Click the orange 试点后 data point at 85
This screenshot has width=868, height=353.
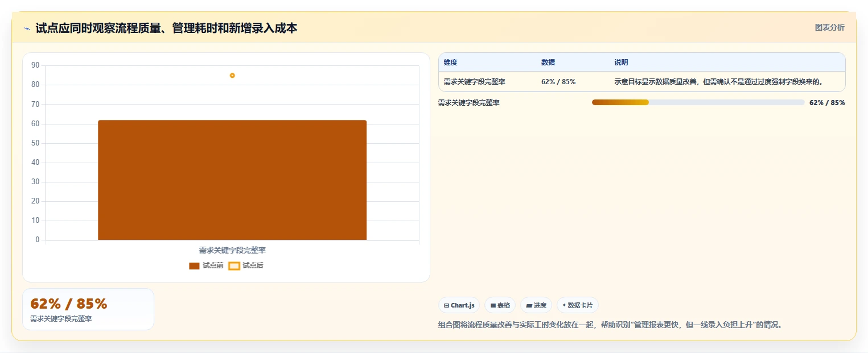232,76
